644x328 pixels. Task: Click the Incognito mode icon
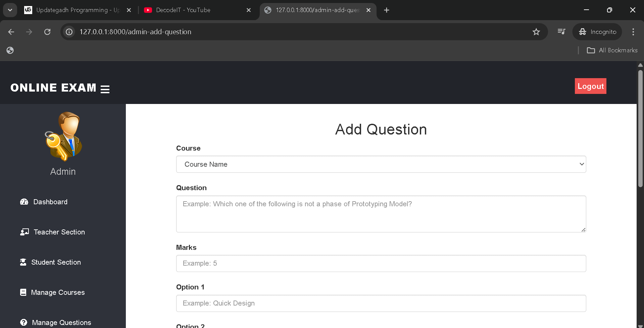pos(583,32)
